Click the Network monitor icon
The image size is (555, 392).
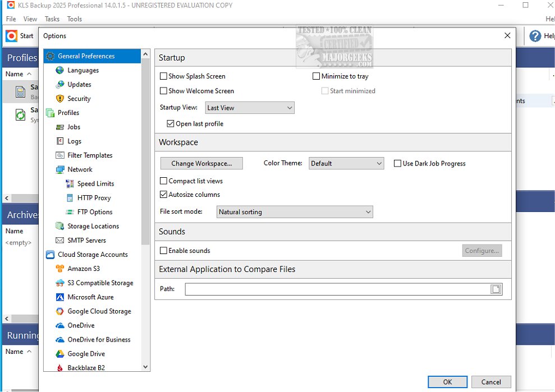[60, 169]
